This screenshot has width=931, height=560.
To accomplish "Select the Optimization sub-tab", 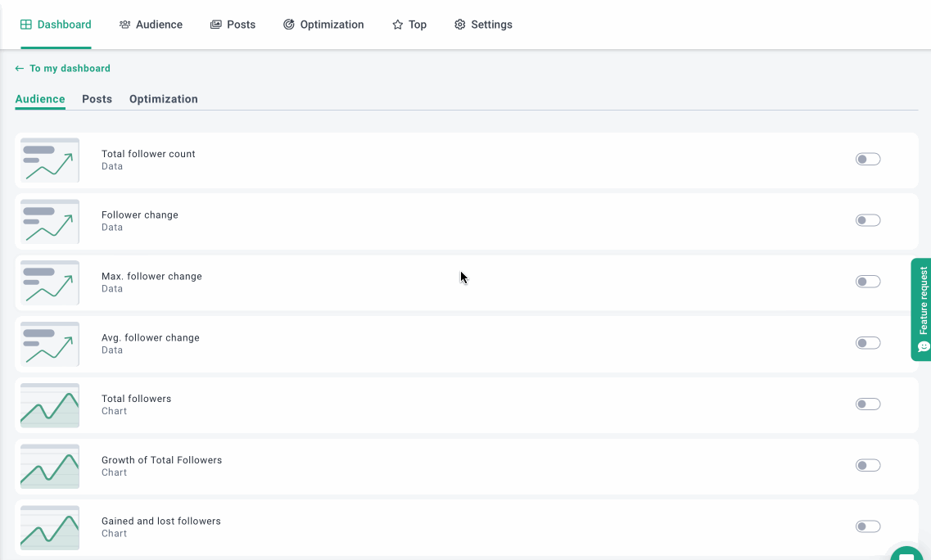I will (163, 99).
